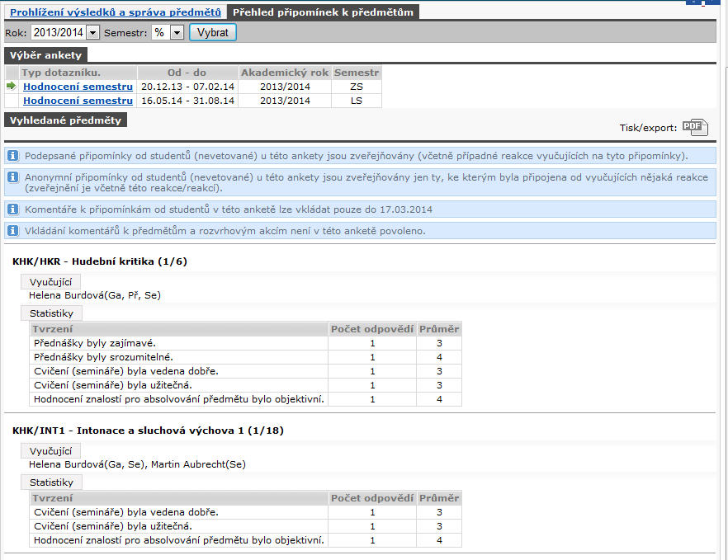
Task: Click Typ dotazníku. column header
Action: coord(78,73)
